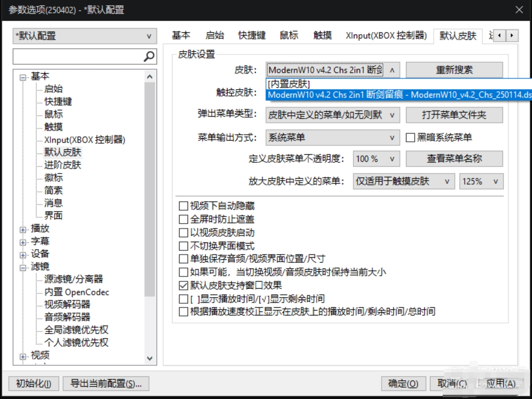Select 启始 in settings tree
This screenshot has height=399, width=532.
pos(53,89)
